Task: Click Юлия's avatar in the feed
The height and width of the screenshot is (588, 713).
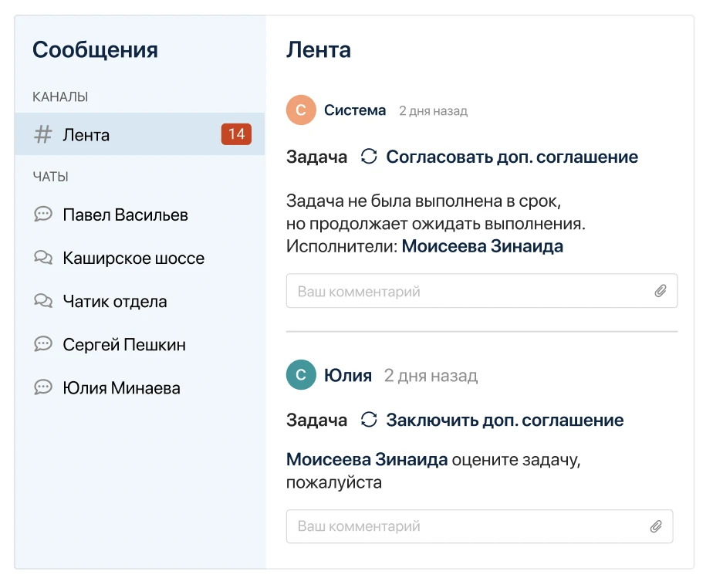Action: pos(301,374)
